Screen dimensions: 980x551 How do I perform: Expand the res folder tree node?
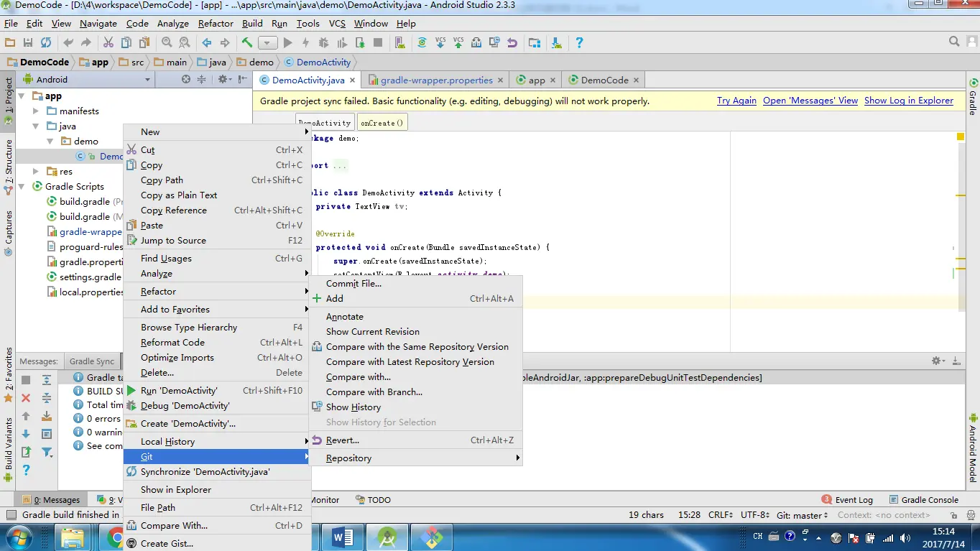(x=36, y=171)
